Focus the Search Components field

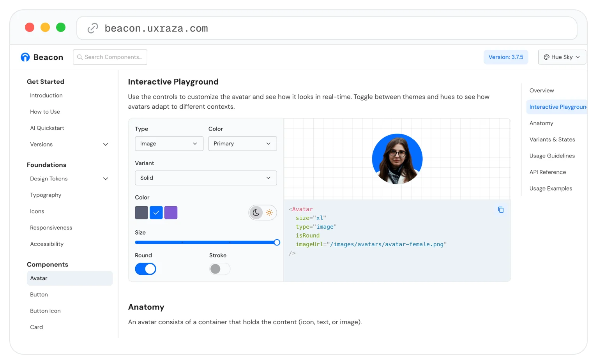[x=110, y=57]
